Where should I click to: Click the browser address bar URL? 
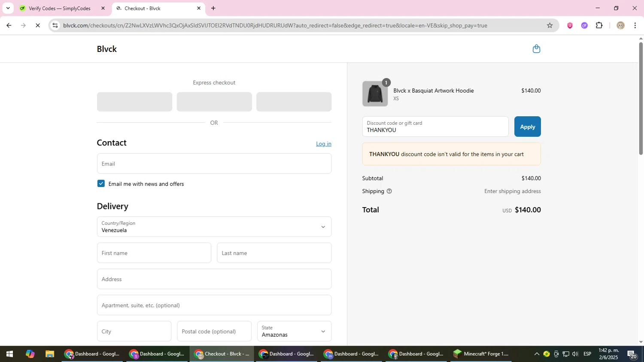click(x=275, y=25)
